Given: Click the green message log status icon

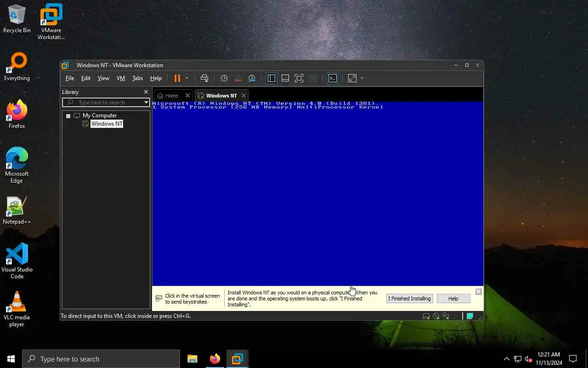Looking at the screenshot, I should (x=470, y=316).
